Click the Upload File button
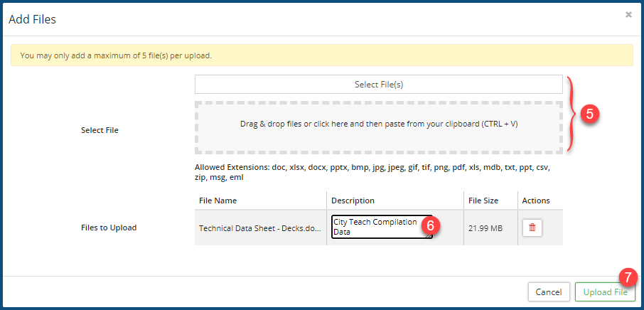Screen dimensions: 644x310 pos(604,292)
